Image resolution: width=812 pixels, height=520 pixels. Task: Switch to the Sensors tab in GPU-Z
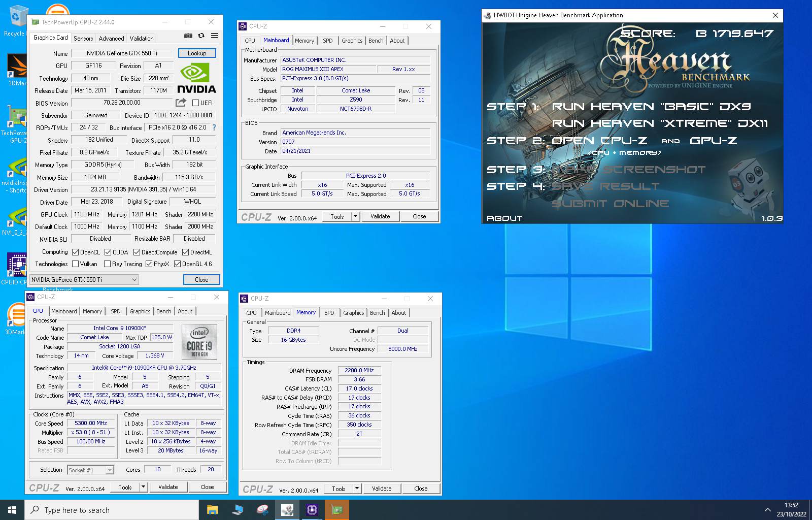coord(83,39)
